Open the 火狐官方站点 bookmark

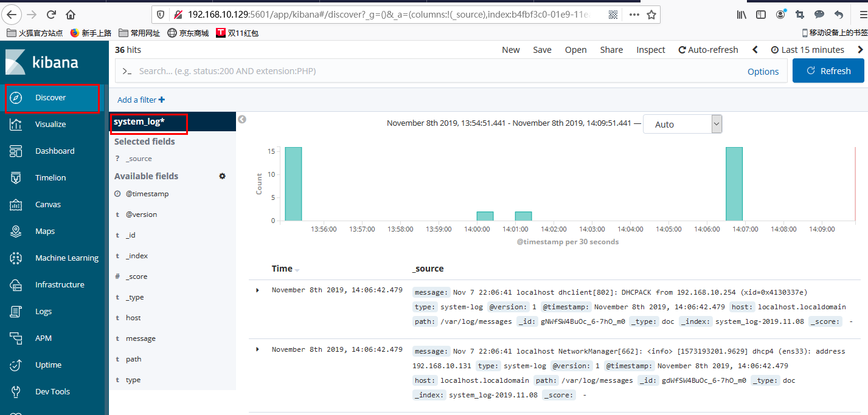tap(35, 33)
